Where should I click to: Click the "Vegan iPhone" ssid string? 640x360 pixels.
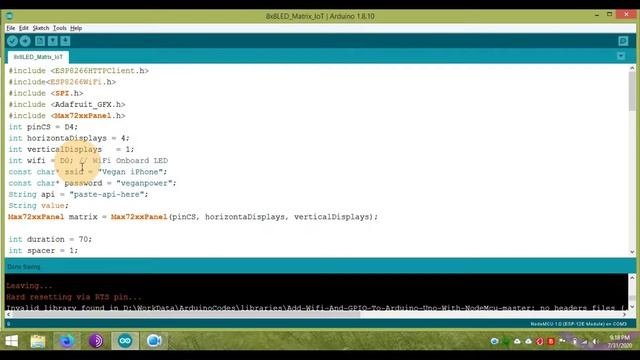[x=131, y=172]
